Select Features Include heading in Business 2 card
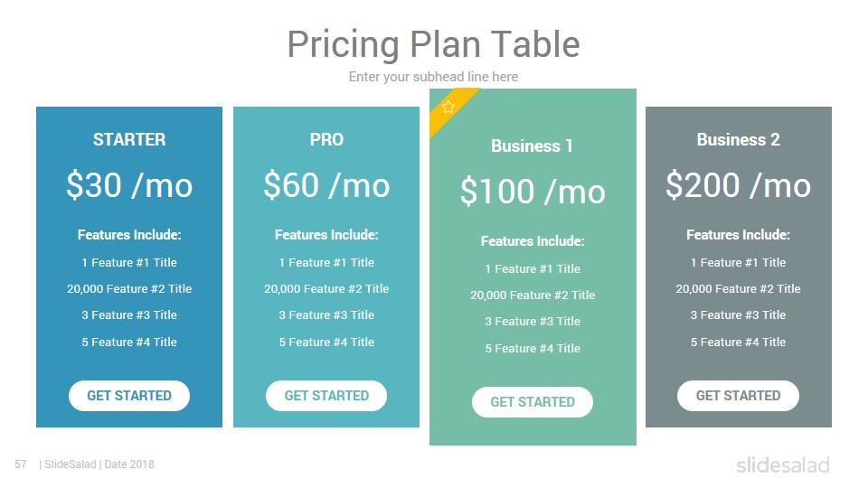The width and height of the screenshot is (868, 488). 738,235
